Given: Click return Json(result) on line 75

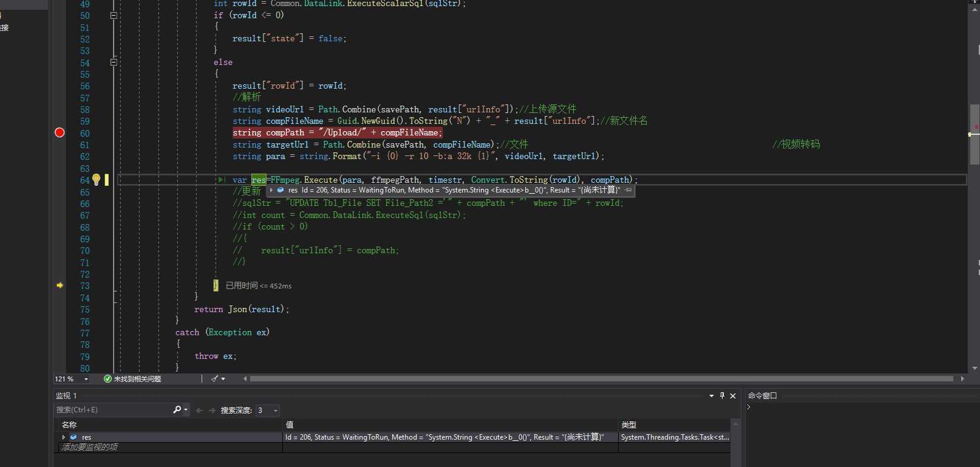Looking at the screenshot, I should 242,309.
